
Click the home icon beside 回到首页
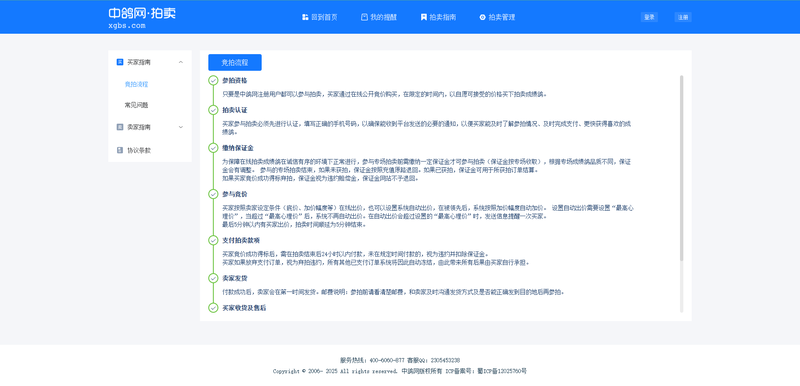pos(305,17)
